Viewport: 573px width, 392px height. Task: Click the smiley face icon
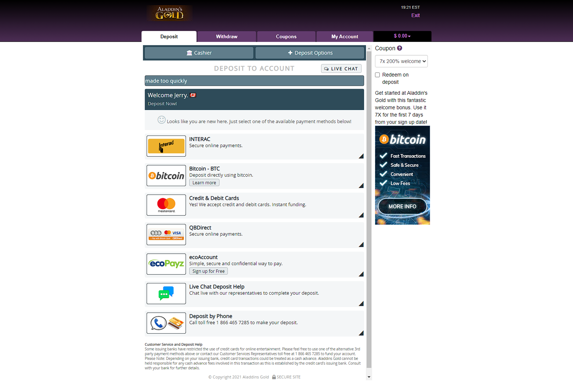pos(161,120)
